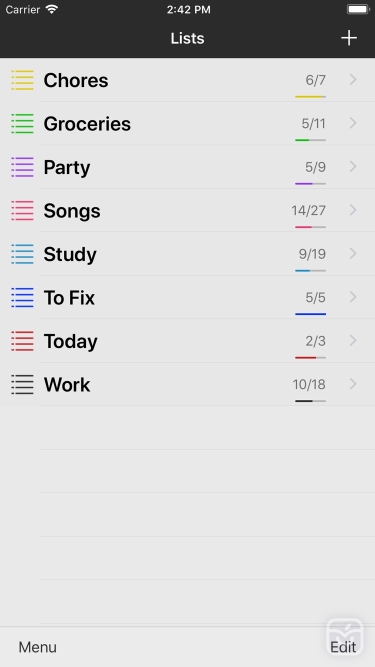Select the yellow Chores list icon
This screenshot has height=667, width=375.
(22, 80)
